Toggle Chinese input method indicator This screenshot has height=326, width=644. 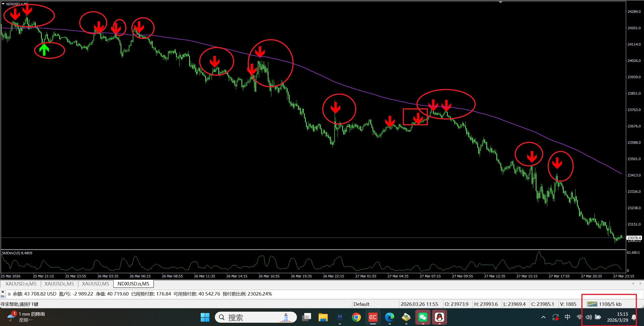pyautogui.click(x=567, y=317)
